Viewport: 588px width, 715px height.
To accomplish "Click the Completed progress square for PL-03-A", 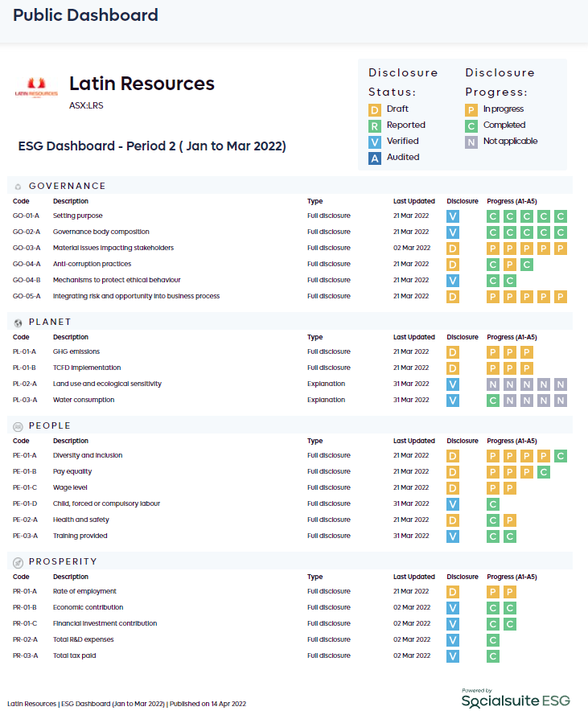I will click(x=492, y=401).
